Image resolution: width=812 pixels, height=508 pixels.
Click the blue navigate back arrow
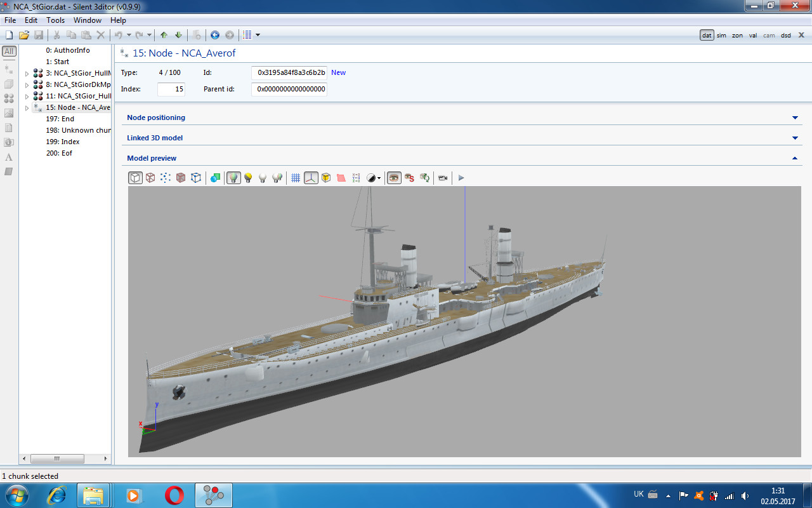pyautogui.click(x=215, y=35)
